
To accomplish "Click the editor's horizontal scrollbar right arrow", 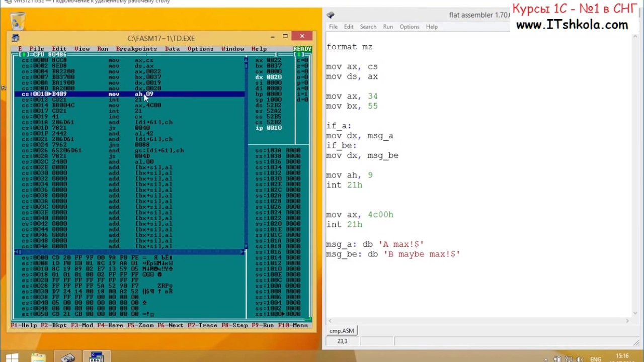I will [x=627, y=321].
